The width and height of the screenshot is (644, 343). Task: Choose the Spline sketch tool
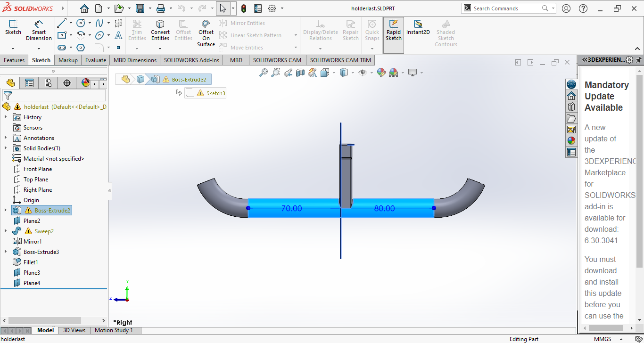99,23
